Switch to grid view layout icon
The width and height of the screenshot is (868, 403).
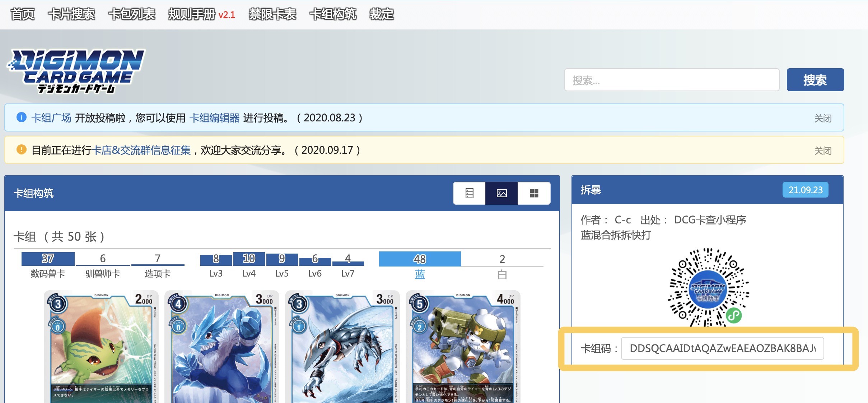(x=534, y=193)
